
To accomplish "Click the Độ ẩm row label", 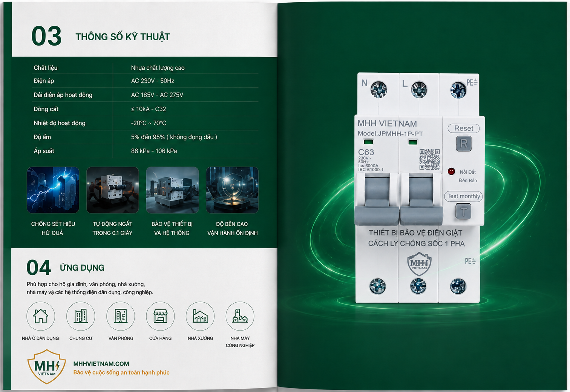I will (42, 137).
